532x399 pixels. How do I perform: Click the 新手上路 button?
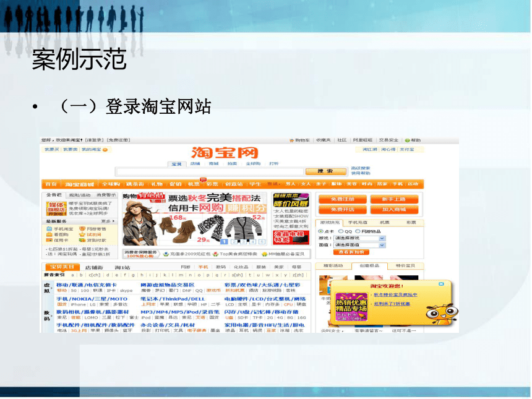(394, 199)
